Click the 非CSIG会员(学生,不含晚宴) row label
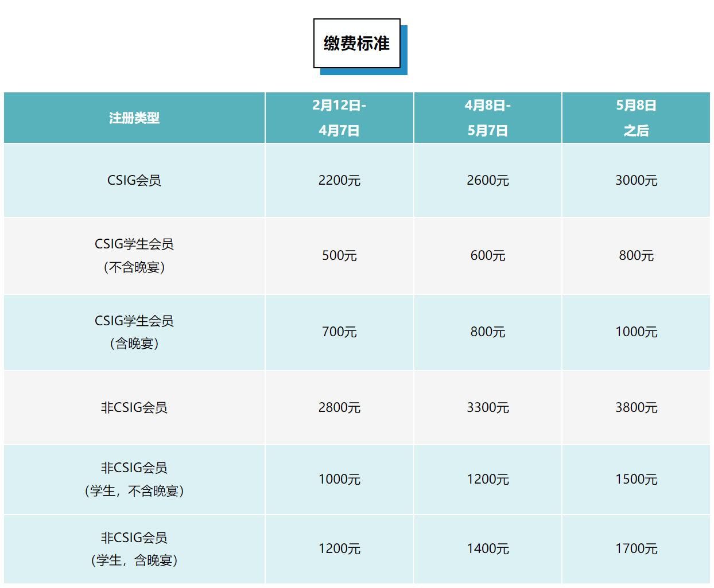This screenshot has width=714, height=588. pos(134,480)
